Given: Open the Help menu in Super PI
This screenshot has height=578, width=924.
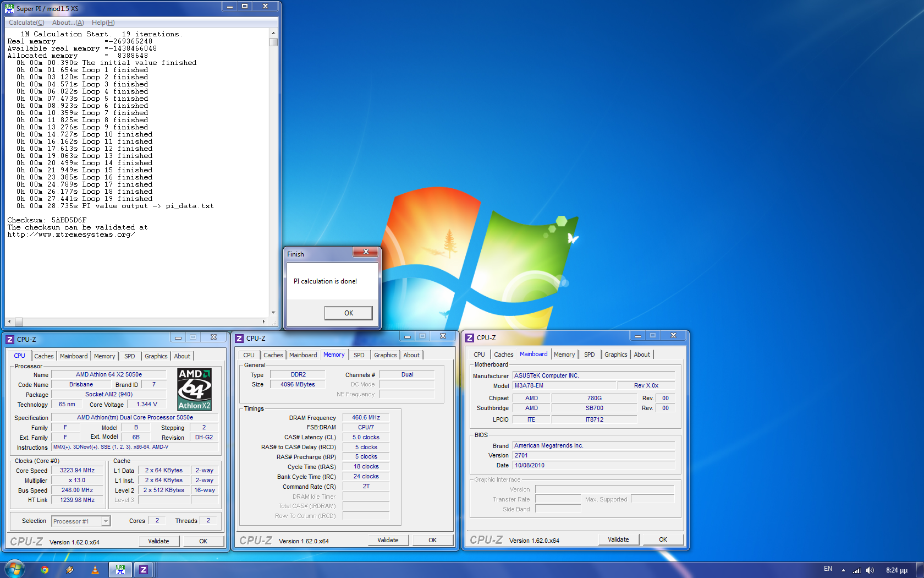Looking at the screenshot, I should [103, 23].
